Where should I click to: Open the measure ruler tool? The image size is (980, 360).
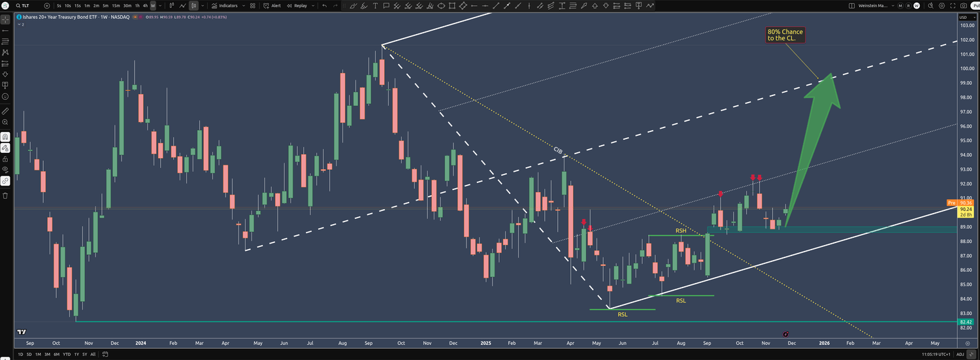pos(5,111)
